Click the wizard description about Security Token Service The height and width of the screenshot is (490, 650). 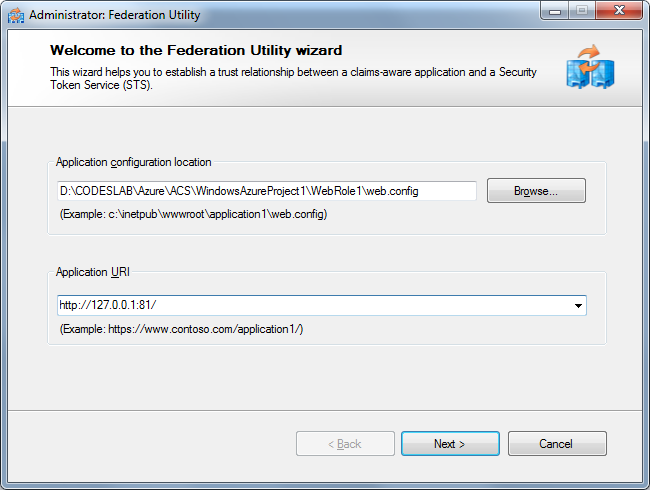[x=293, y=78]
